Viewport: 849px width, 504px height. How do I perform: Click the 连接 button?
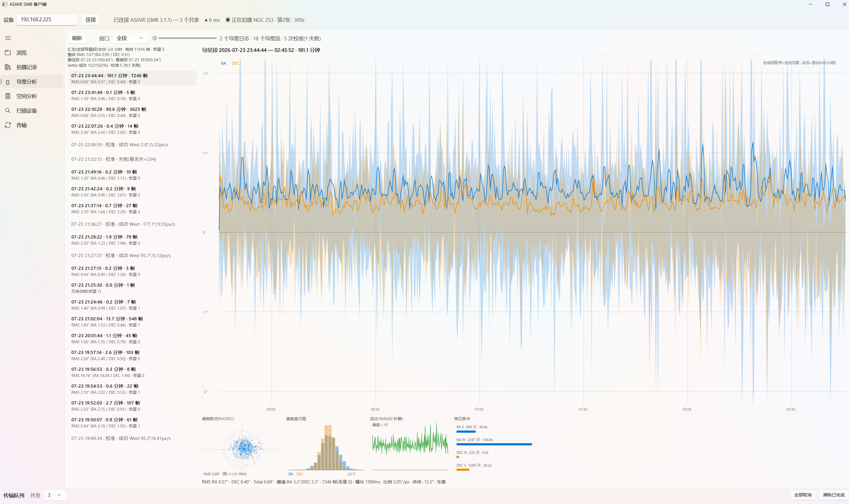pos(91,20)
